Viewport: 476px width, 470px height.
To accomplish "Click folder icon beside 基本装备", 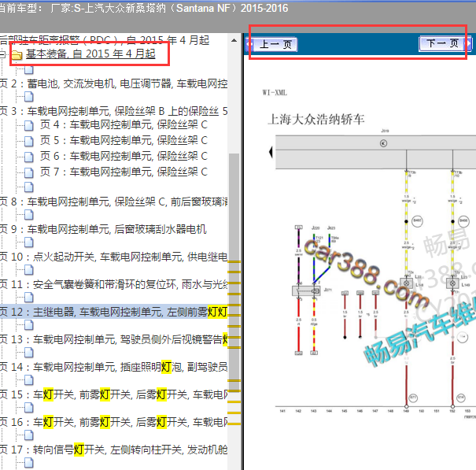I will [17, 55].
